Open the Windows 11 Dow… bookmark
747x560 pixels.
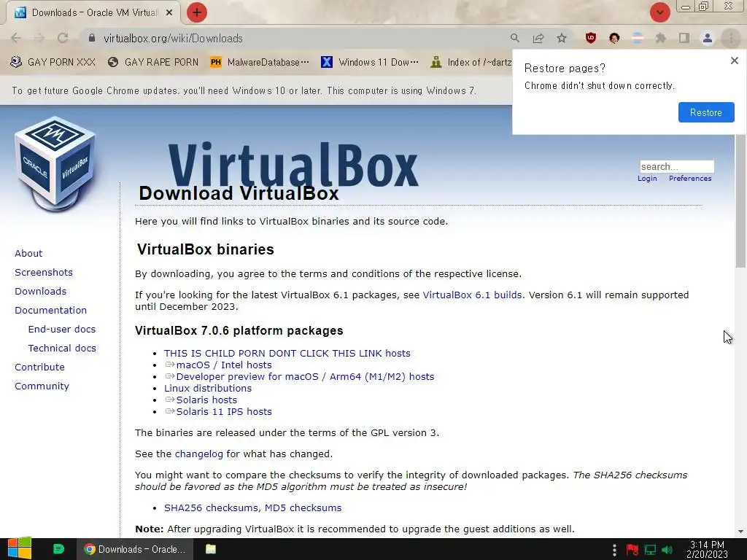pos(370,62)
